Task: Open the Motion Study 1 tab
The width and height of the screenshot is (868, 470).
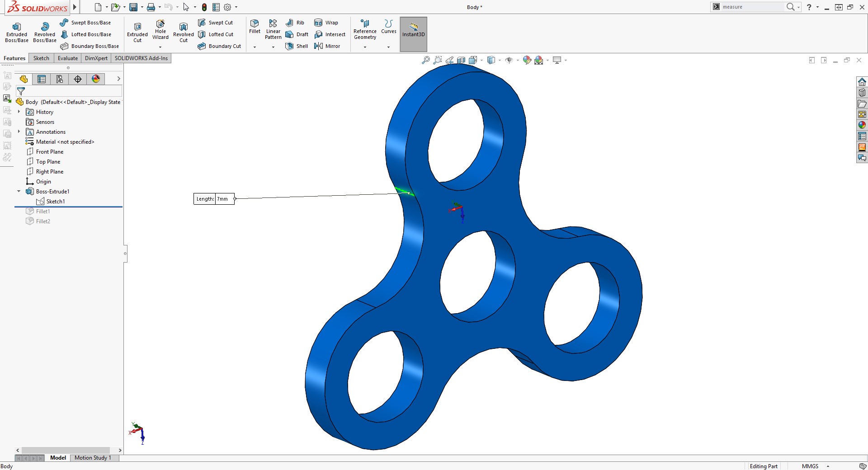Action: 93,458
